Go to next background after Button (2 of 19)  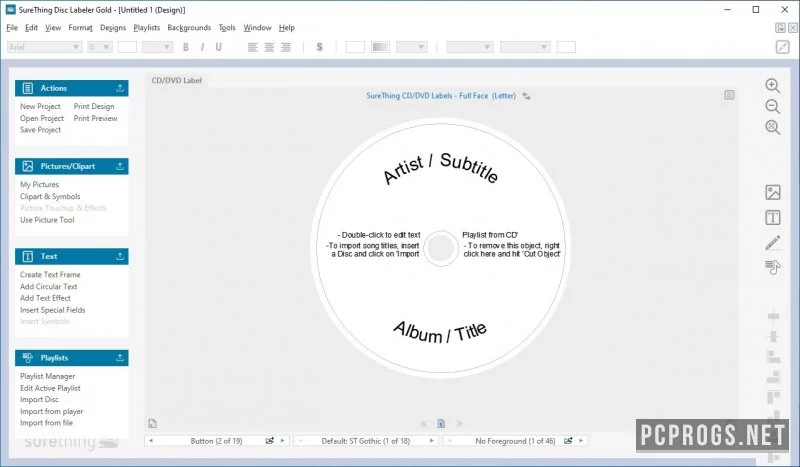(x=283, y=440)
